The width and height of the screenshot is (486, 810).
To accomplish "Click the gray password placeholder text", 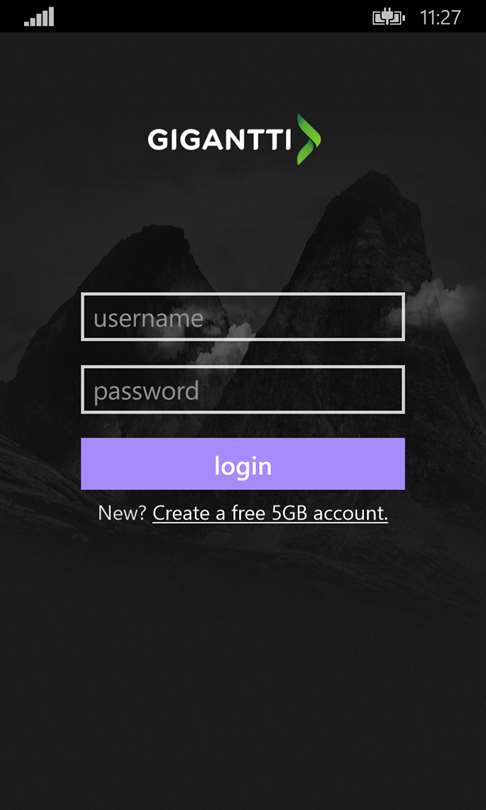I will 146,392.
